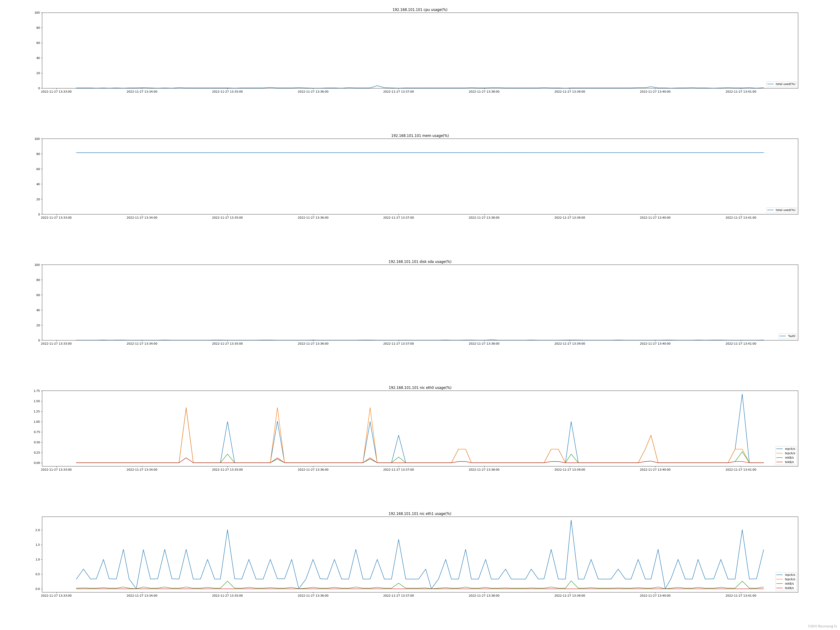
Task: Click 'txpck/s' legend entry in eth0 chart
Action: click(x=786, y=453)
